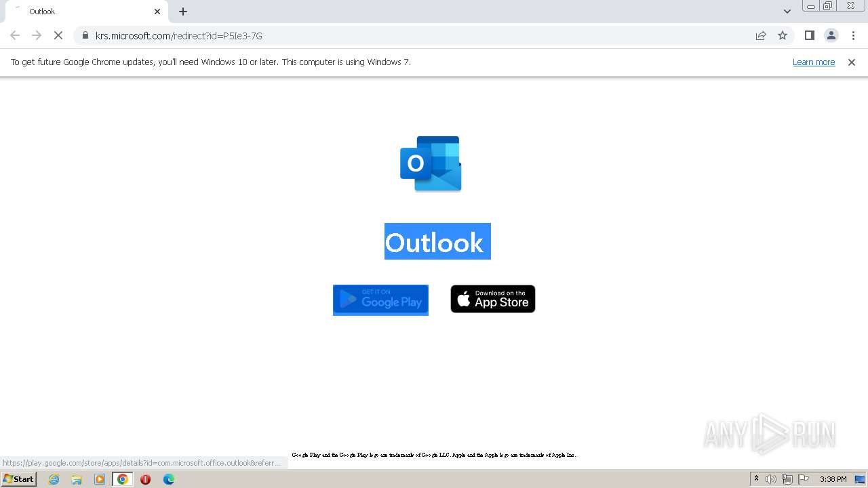Image resolution: width=868 pixels, height=488 pixels.
Task: Open the network tray icon
Action: tap(787, 479)
